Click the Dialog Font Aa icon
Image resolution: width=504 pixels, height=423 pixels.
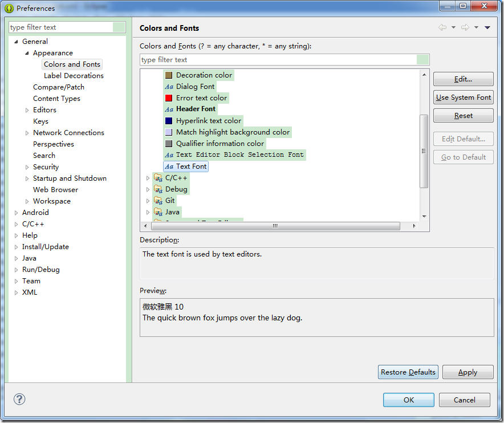coord(169,87)
